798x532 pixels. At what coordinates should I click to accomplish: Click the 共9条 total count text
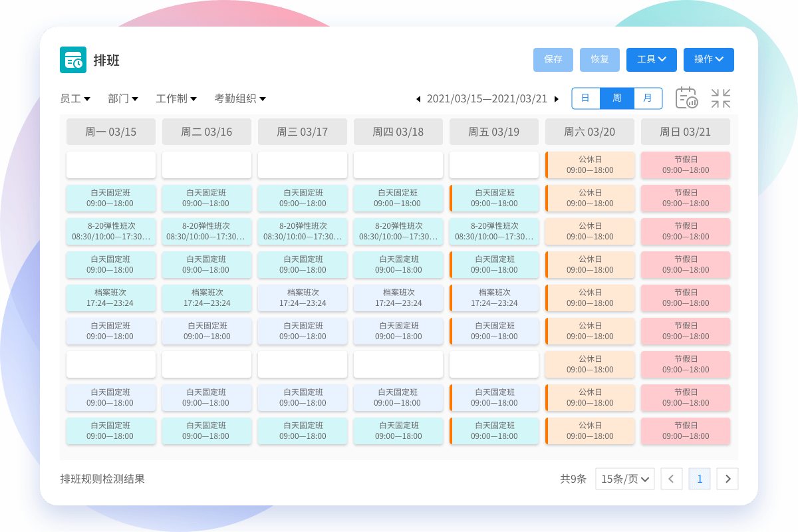573,479
